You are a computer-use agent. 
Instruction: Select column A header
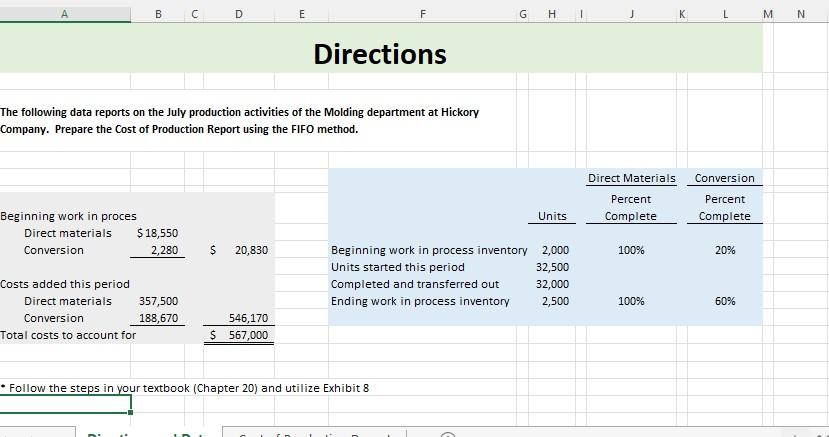(65, 15)
